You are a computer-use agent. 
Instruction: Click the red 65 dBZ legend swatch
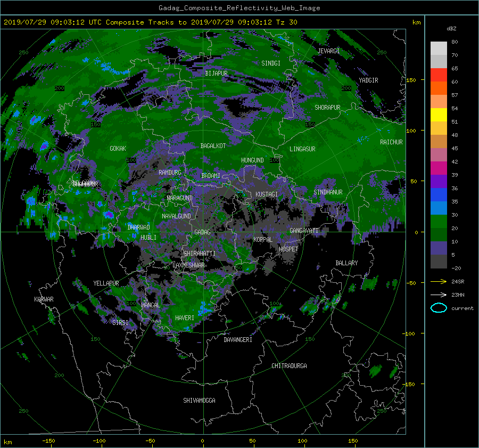click(439, 75)
